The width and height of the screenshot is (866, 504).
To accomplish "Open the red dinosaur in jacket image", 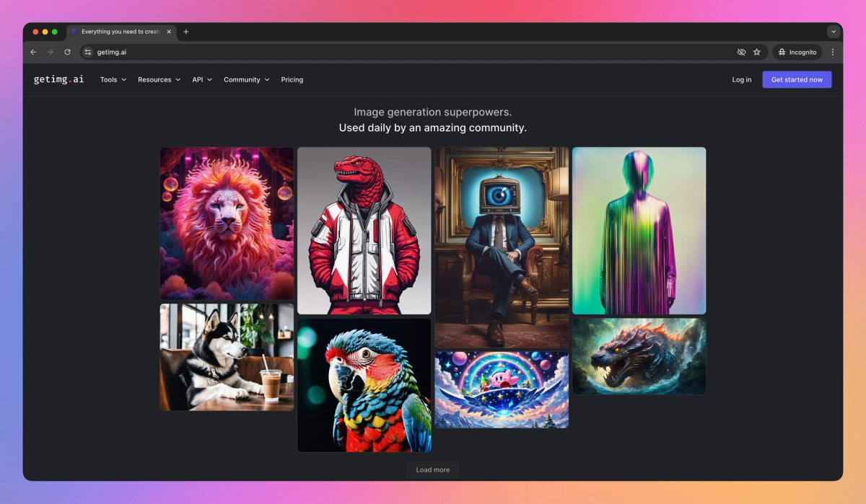I will (x=364, y=231).
